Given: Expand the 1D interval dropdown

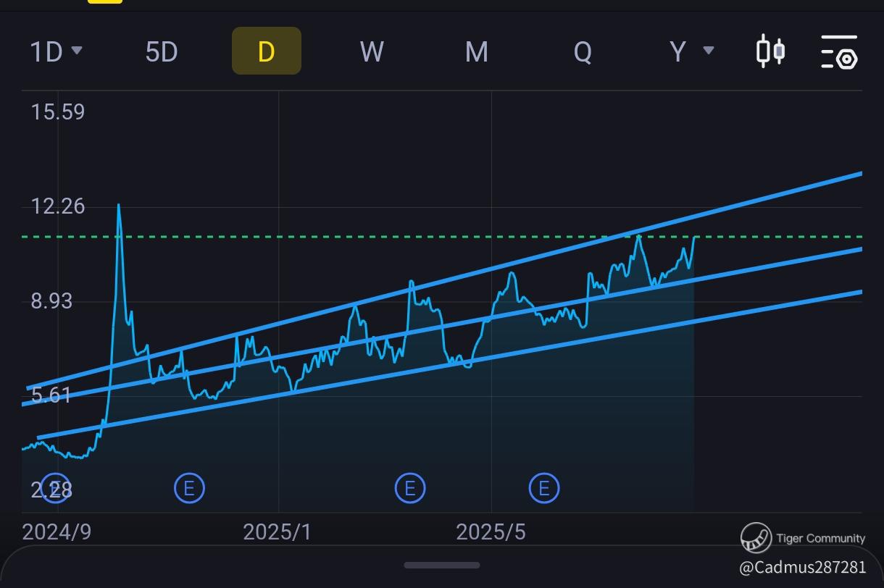Looking at the screenshot, I should [56, 51].
